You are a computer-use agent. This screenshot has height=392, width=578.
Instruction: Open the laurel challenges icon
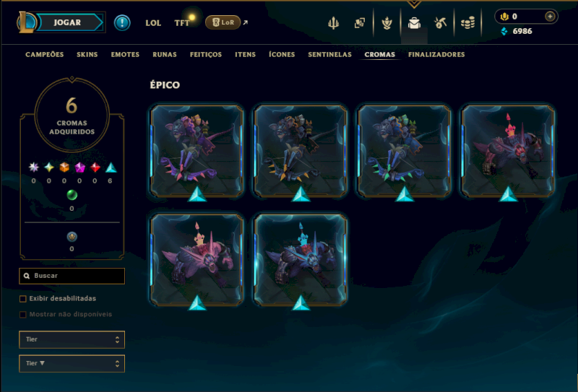click(x=387, y=23)
